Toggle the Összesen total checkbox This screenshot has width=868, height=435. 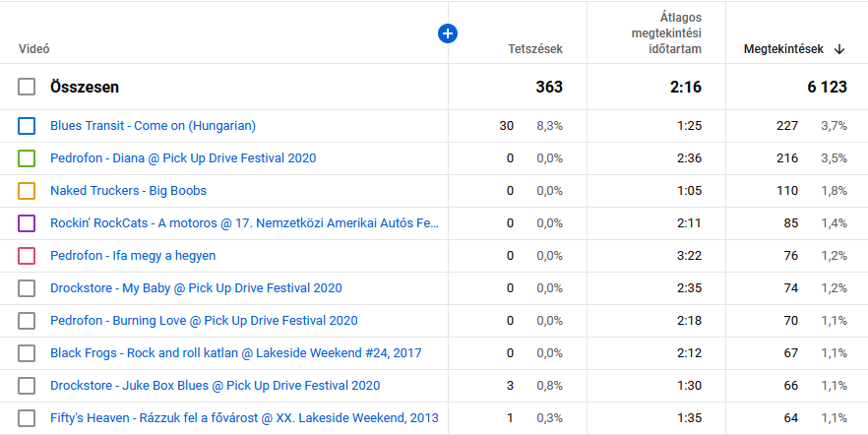27,88
